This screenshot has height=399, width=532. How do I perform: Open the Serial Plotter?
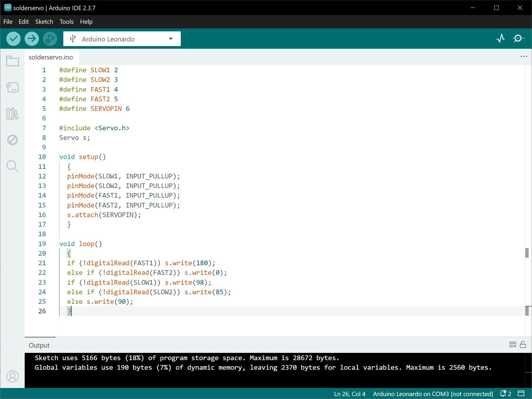(x=500, y=39)
